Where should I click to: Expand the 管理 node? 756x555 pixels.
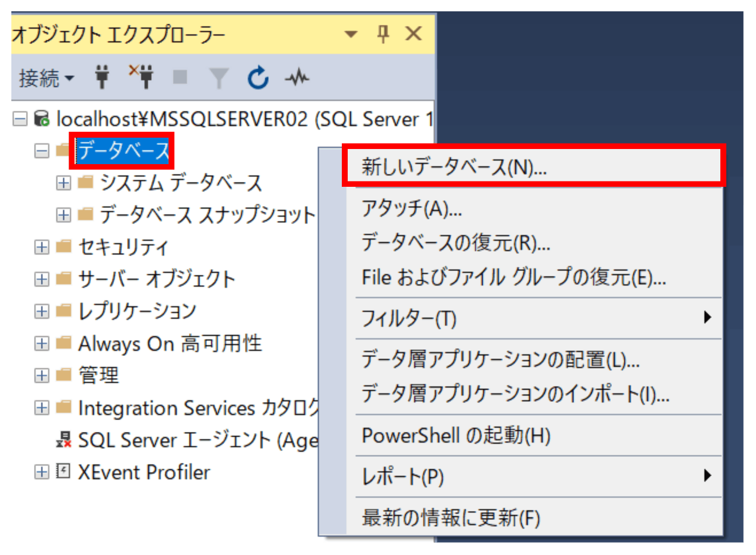(42, 376)
